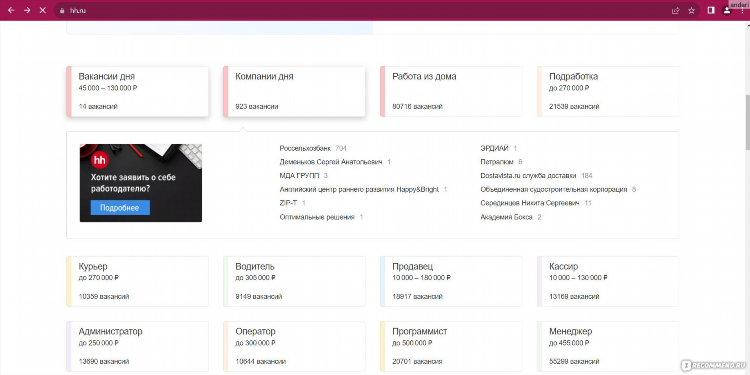Click the 45 000 – 130 000 ₽ salary text
Viewport: 750px width, 375px height.
pyautogui.click(x=108, y=88)
